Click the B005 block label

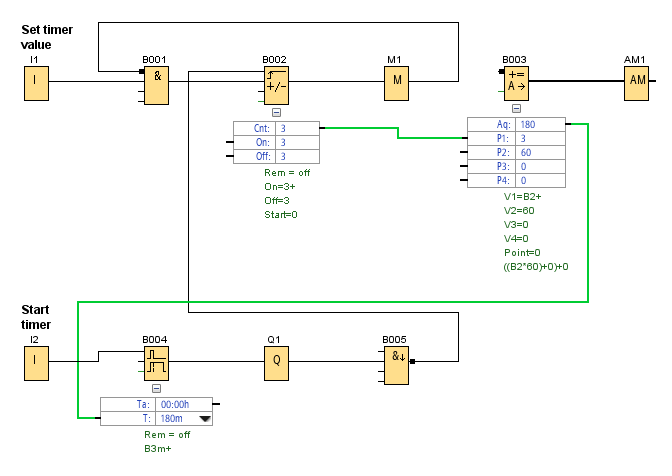click(x=394, y=340)
